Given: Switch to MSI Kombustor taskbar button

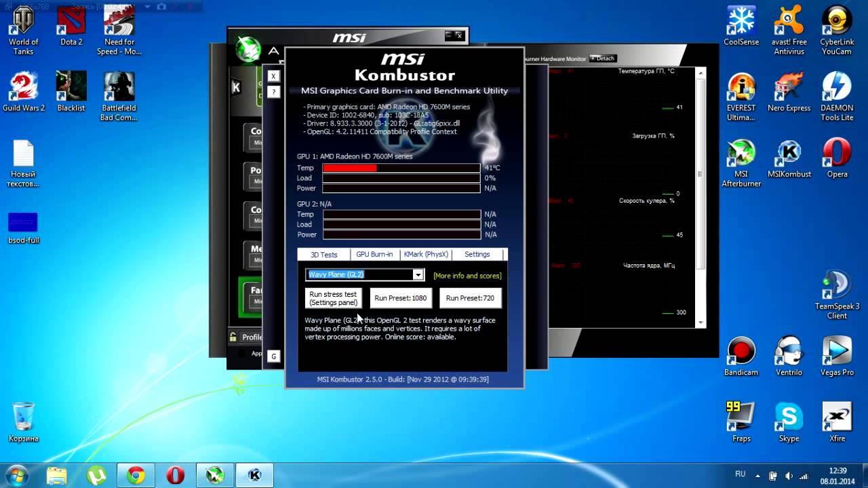Looking at the screenshot, I should (254, 475).
